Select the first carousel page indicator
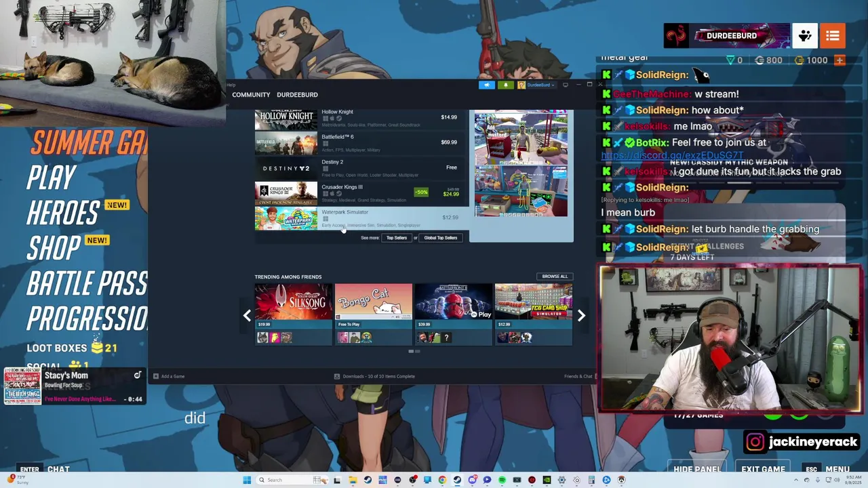The height and width of the screenshot is (488, 868). (410, 352)
